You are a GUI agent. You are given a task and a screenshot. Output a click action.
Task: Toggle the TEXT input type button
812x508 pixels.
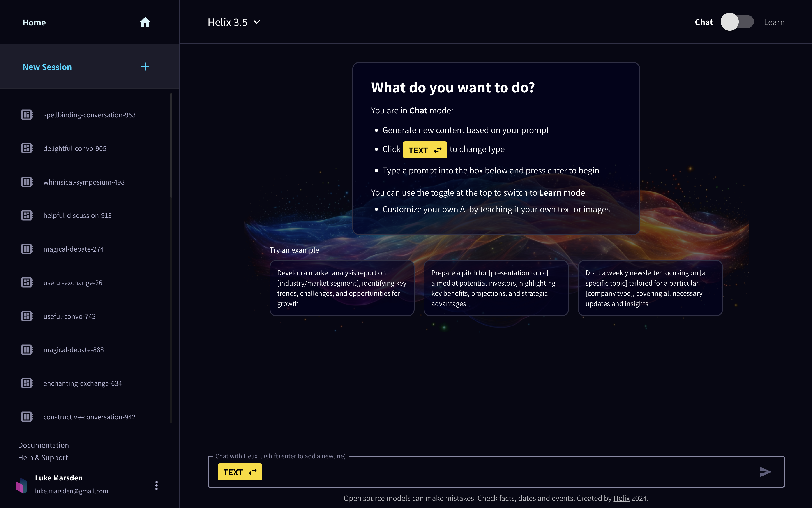point(240,472)
